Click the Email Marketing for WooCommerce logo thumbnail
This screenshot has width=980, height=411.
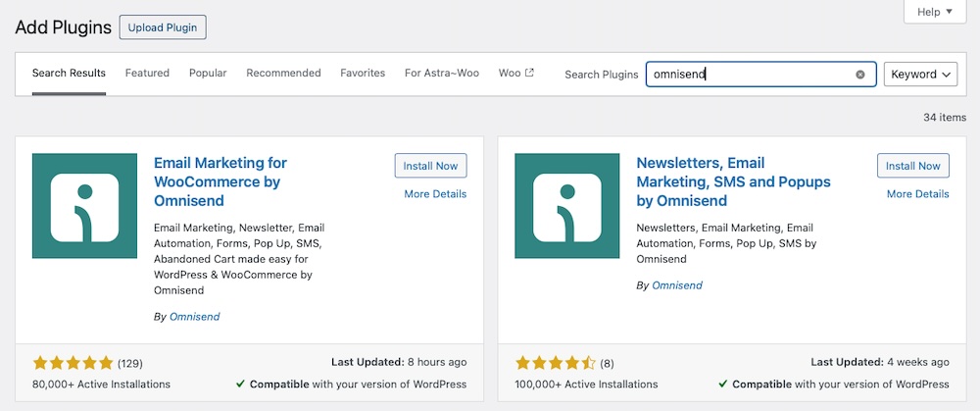point(84,206)
